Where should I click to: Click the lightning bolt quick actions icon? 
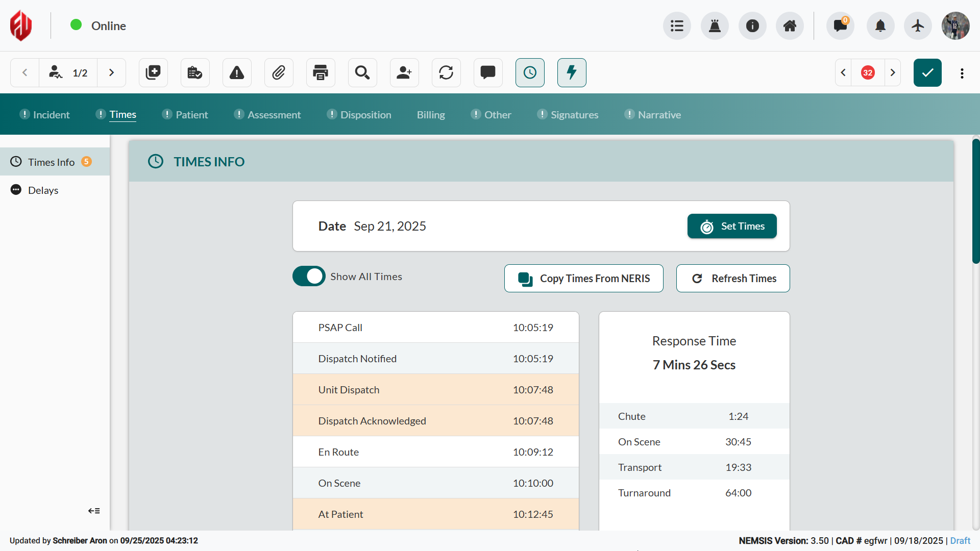tap(571, 72)
